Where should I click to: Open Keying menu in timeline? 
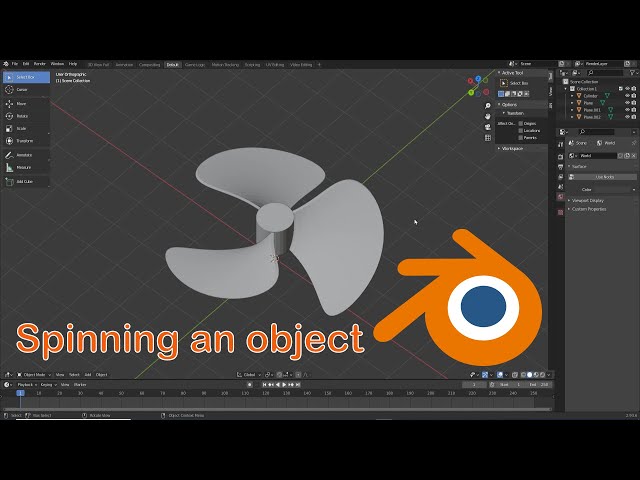click(48, 385)
